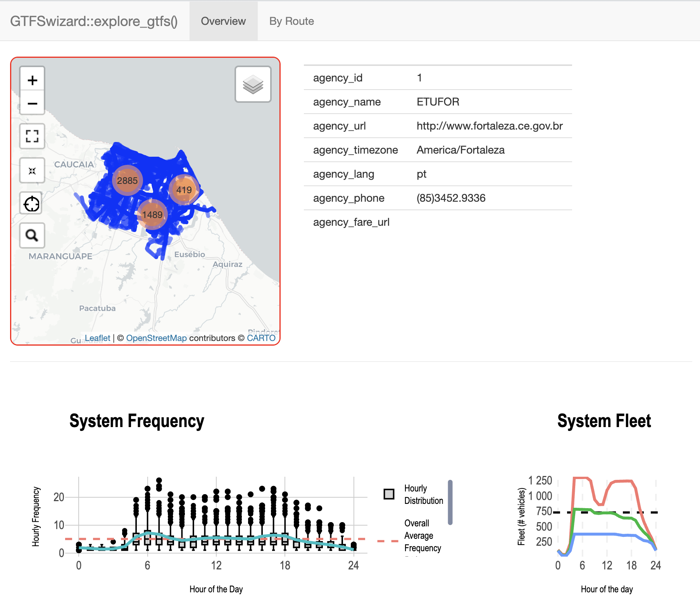
Task: Switch to the Overview tab
Action: [223, 21]
